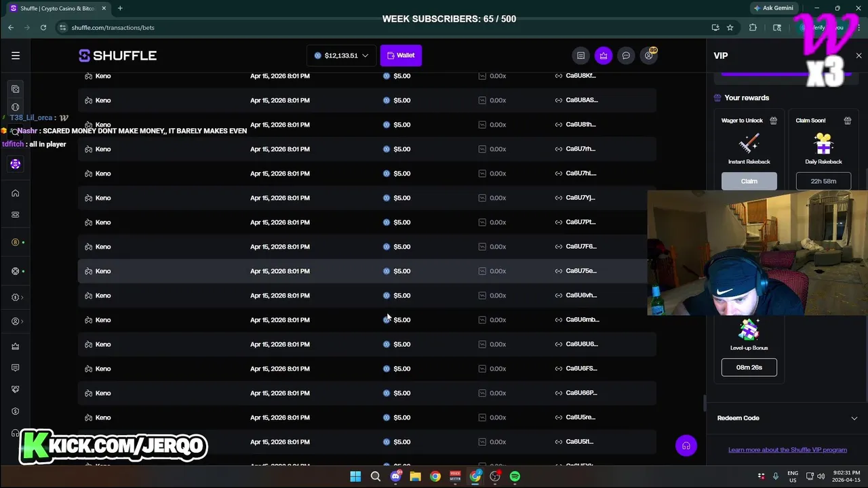Click the Shuffle logo
The height and width of the screenshot is (488, 868).
click(x=117, y=56)
